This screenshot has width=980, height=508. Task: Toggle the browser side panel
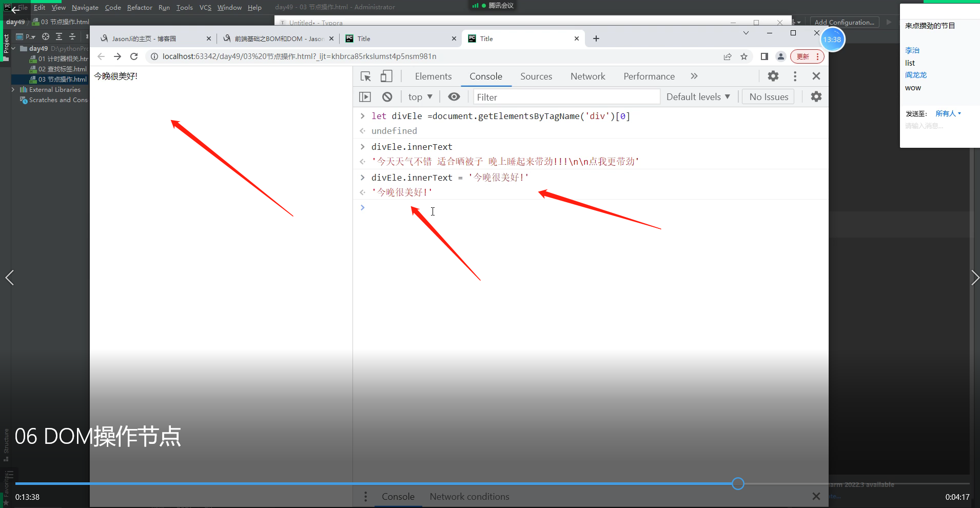765,56
